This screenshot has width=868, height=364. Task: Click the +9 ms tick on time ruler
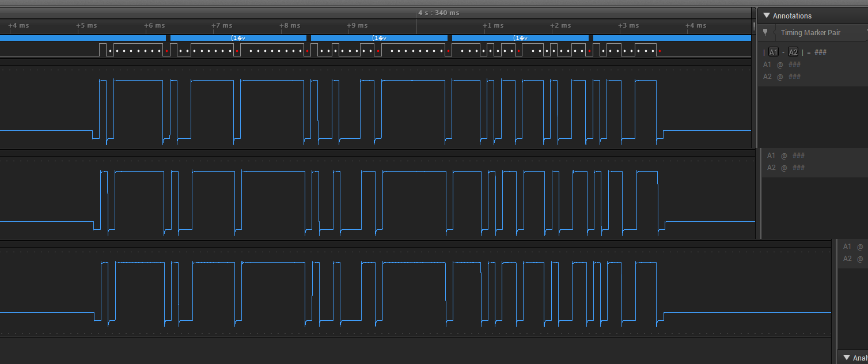[x=357, y=25]
